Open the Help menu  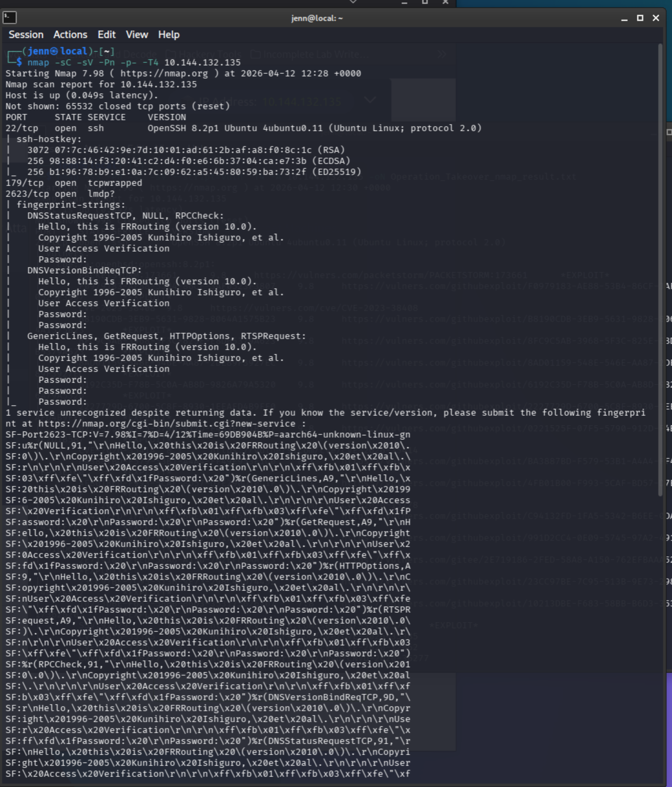(x=169, y=35)
